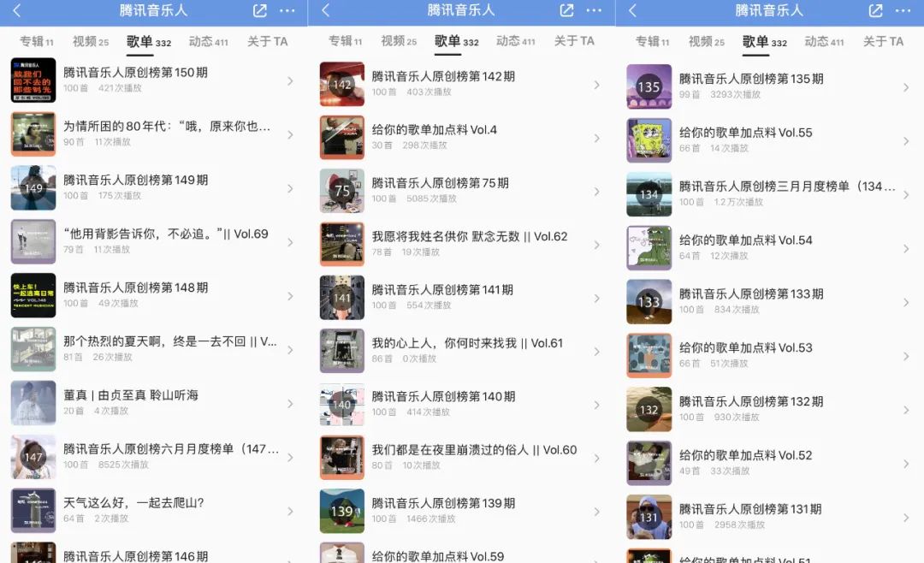Image resolution: width=924 pixels, height=563 pixels.
Task: Expand chevron for 给你的歌单加点料 Vol.54
Action: click(x=906, y=249)
